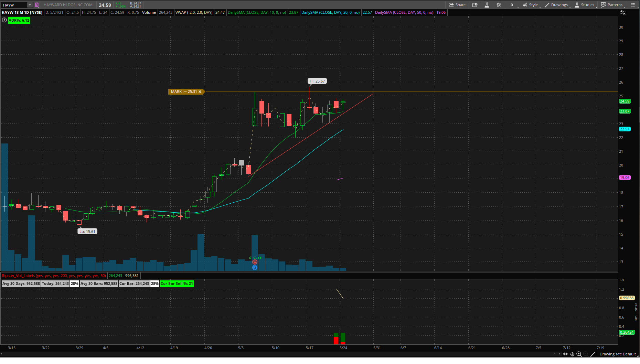Screen dimensions: 640x364
Task: Click the Edit studies flask icon
Action: coord(487,5)
